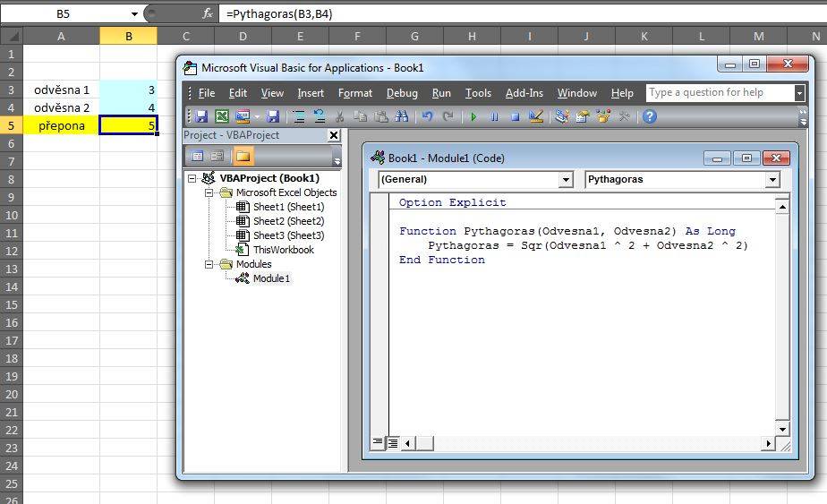827x504 pixels.
Task: Click the Project Explorer toolbar icon
Action: coord(562,116)
